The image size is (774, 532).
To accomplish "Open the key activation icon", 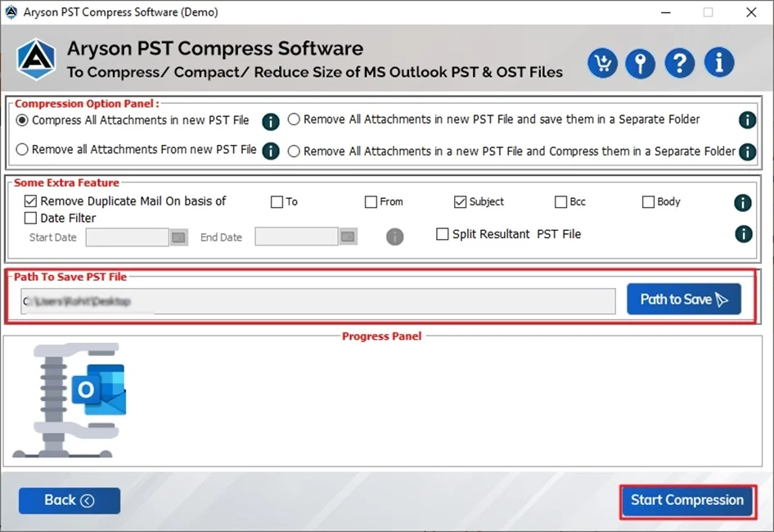I will [x=641, y=63].
